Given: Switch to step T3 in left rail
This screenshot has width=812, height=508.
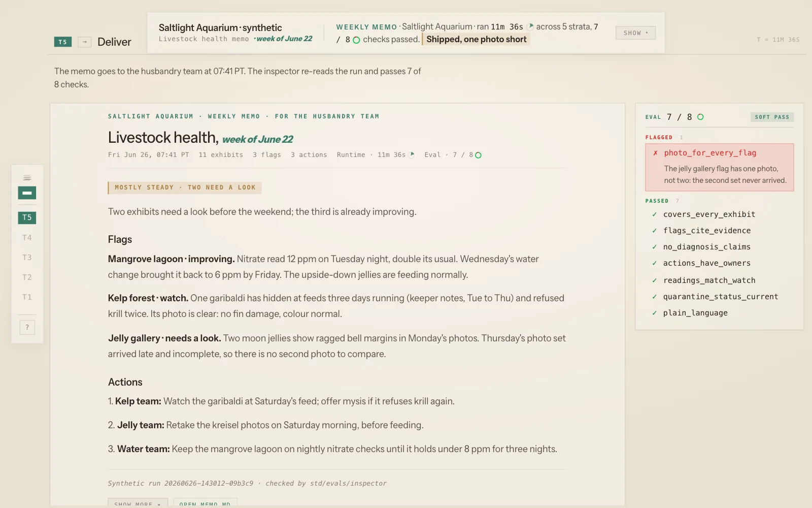Looking at the screenshot, I should (27, 258).
